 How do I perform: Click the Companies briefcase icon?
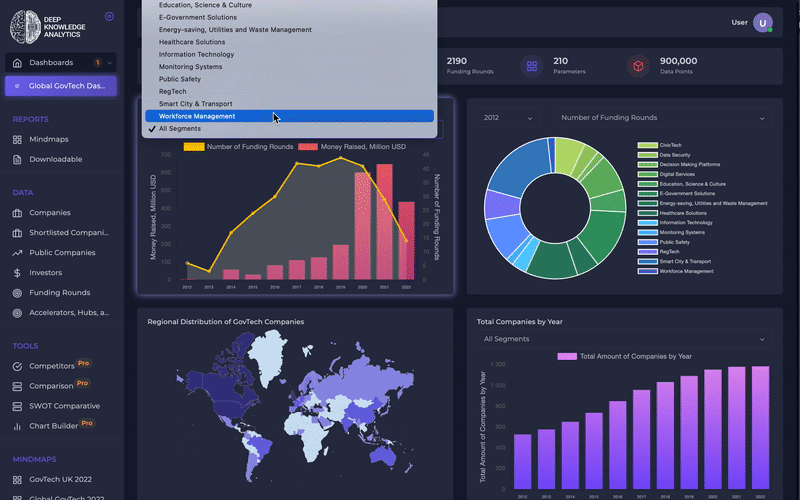point(17,213)
